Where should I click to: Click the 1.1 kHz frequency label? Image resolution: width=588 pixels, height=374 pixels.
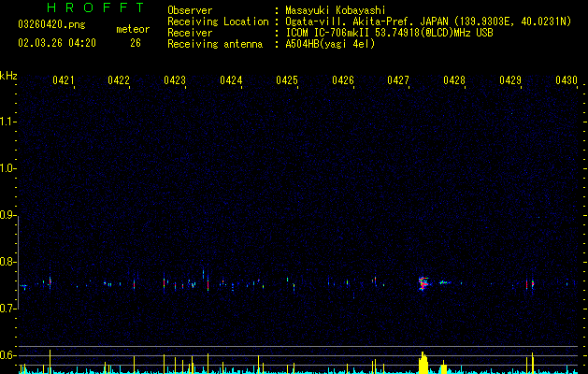7,122
